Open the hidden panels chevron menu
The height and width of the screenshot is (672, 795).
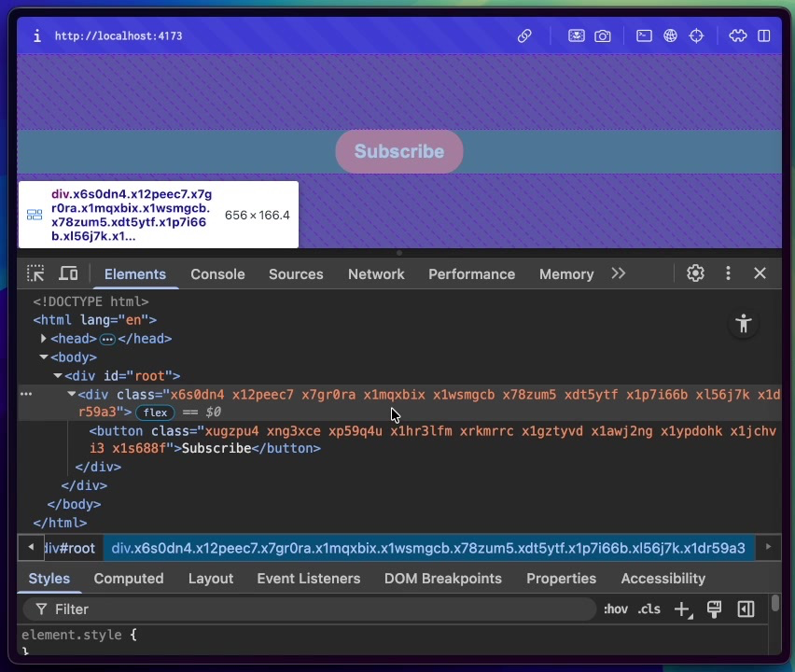(618, 273)
